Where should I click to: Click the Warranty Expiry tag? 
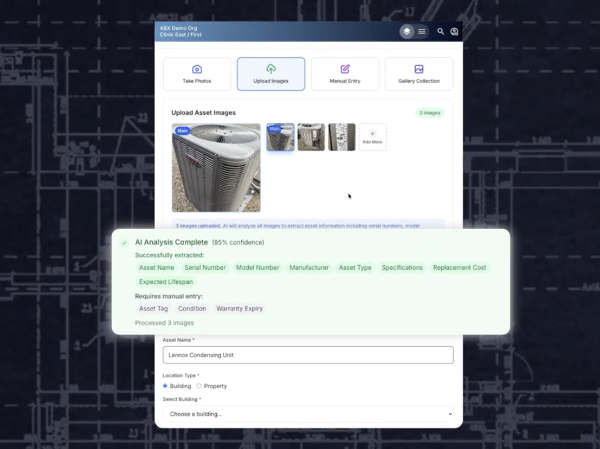point(240,308)
